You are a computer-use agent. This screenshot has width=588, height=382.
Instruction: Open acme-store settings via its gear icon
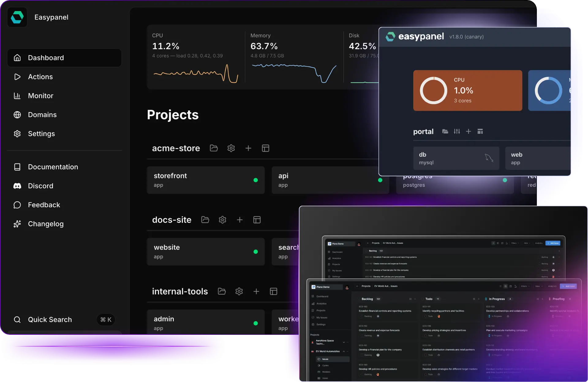[231, 148]
